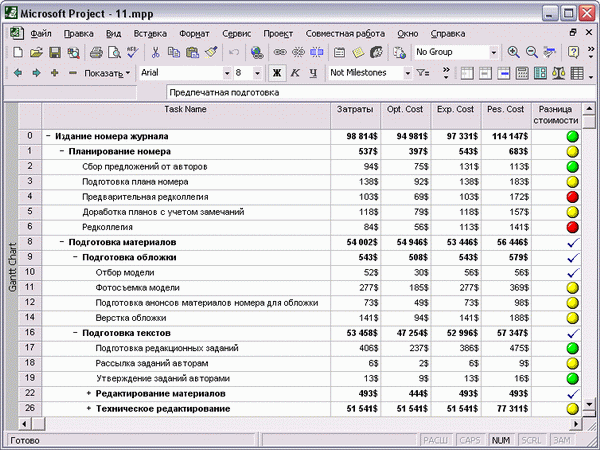Viewport: 600px width, 450px height.
Task: Click the Undo arrow icon
Action: (233, 52)
